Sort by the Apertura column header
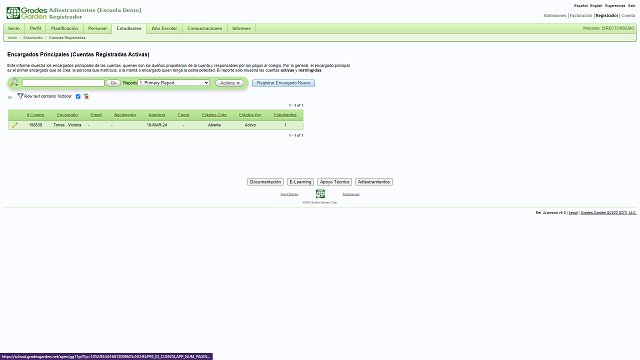This screenshot has width=640, height=360. point(157,115)
